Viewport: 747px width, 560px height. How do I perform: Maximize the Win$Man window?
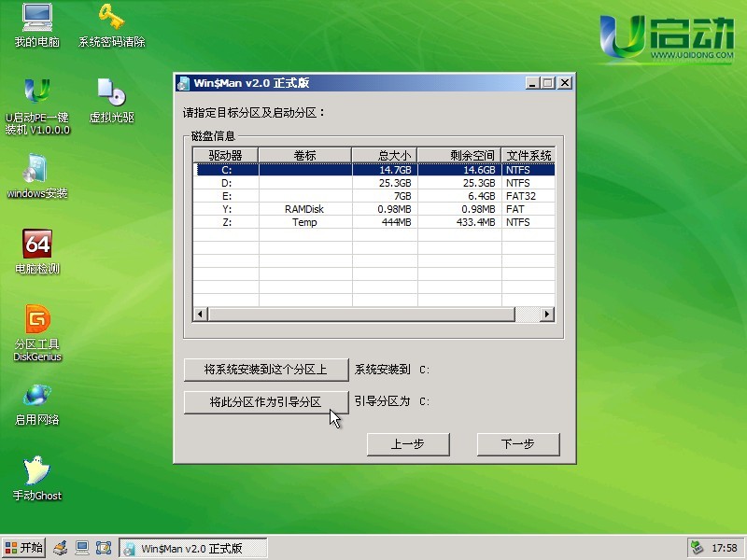548,83
